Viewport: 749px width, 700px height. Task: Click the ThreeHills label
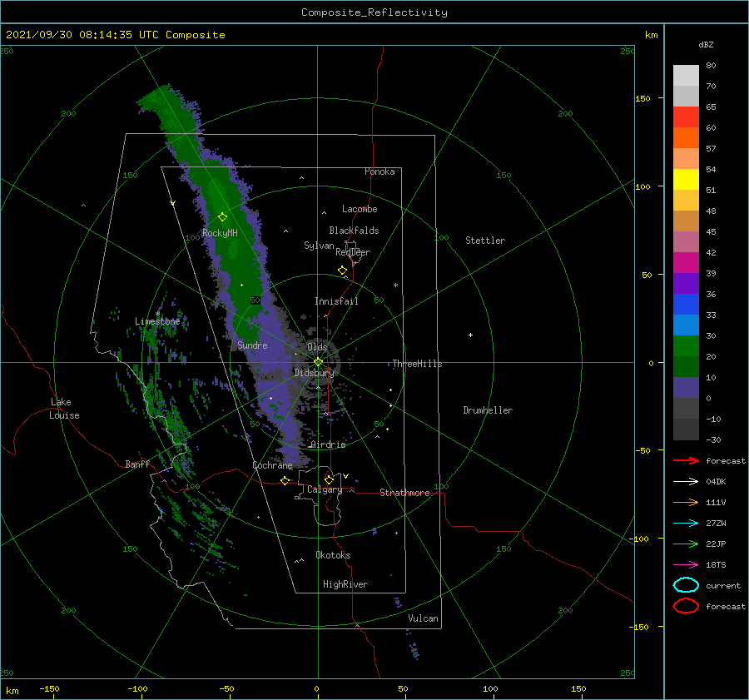coord(418,364)
